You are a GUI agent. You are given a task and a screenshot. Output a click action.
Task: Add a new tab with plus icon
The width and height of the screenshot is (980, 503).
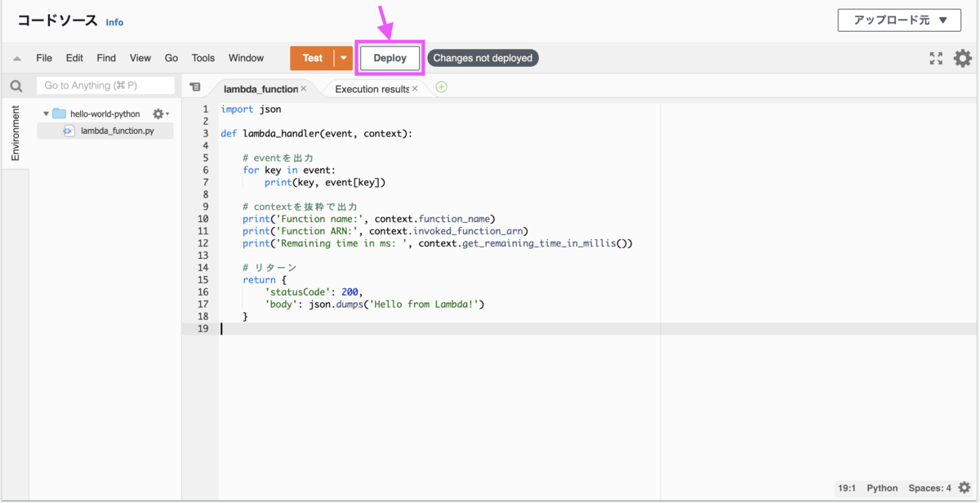click(x=441, y=87)
